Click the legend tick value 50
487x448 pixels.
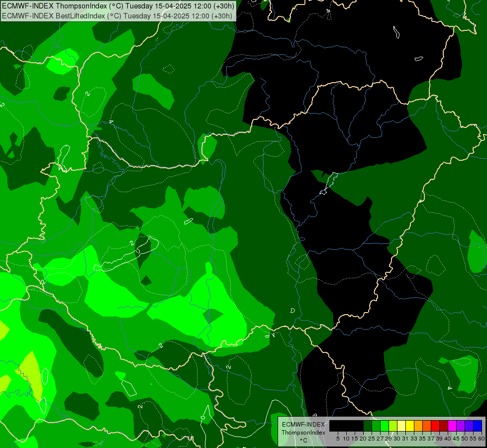[x=465, y=439]
